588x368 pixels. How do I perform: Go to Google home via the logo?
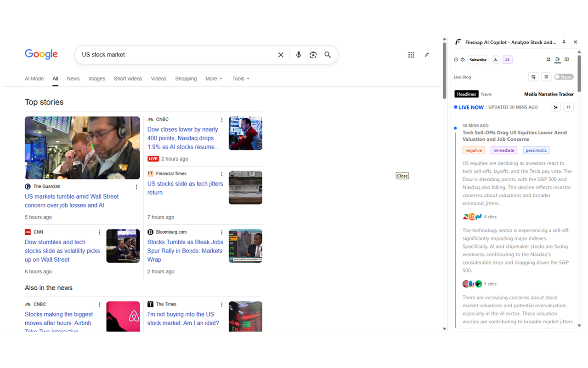(41, 54)
